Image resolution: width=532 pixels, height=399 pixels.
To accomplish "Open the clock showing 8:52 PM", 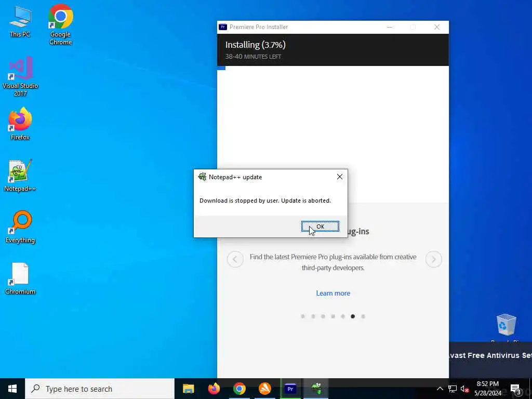I will tap(487, 389).
